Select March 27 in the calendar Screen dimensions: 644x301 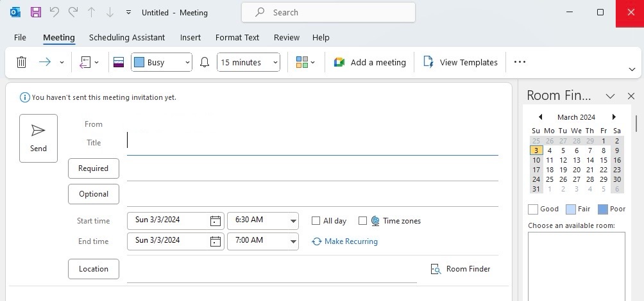577,179
